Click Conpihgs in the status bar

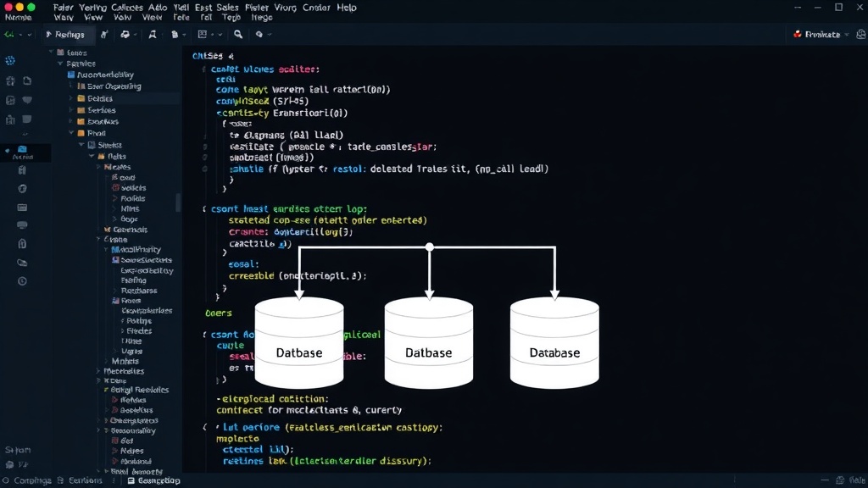point(33,480)
